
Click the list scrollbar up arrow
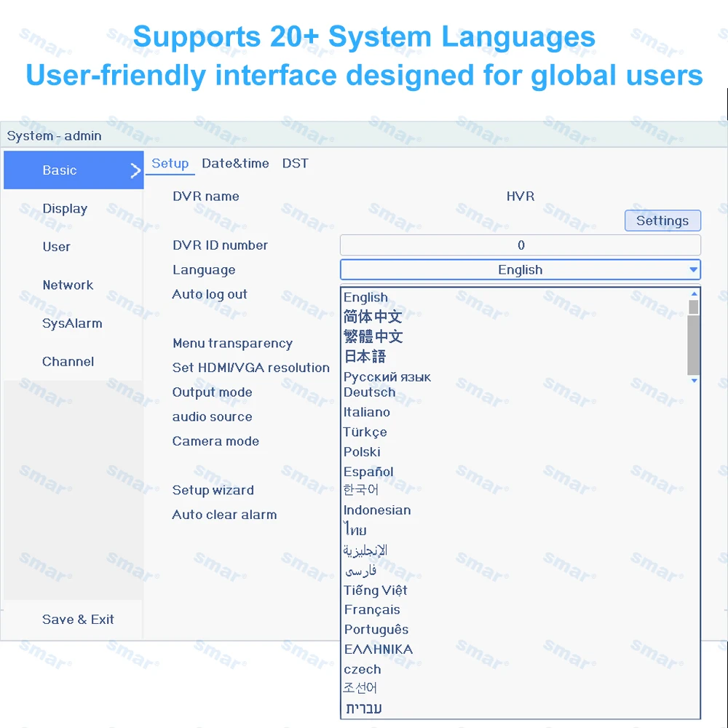[694, 294]
